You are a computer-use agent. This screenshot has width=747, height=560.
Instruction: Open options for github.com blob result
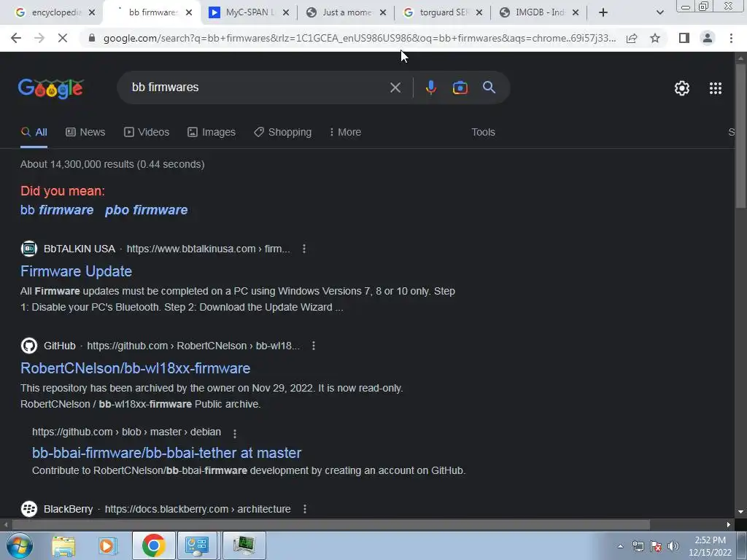click(234, 433)
